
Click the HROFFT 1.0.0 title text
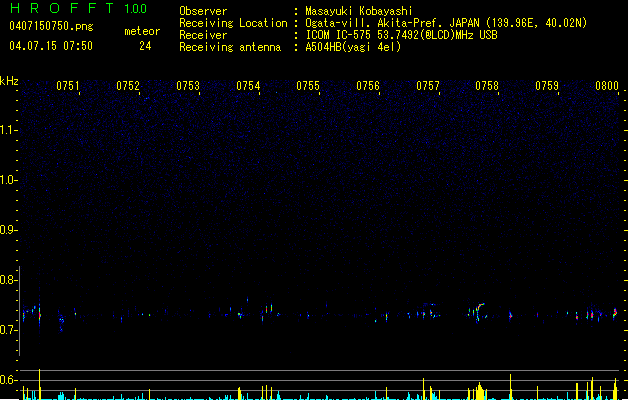coord(79,8)
